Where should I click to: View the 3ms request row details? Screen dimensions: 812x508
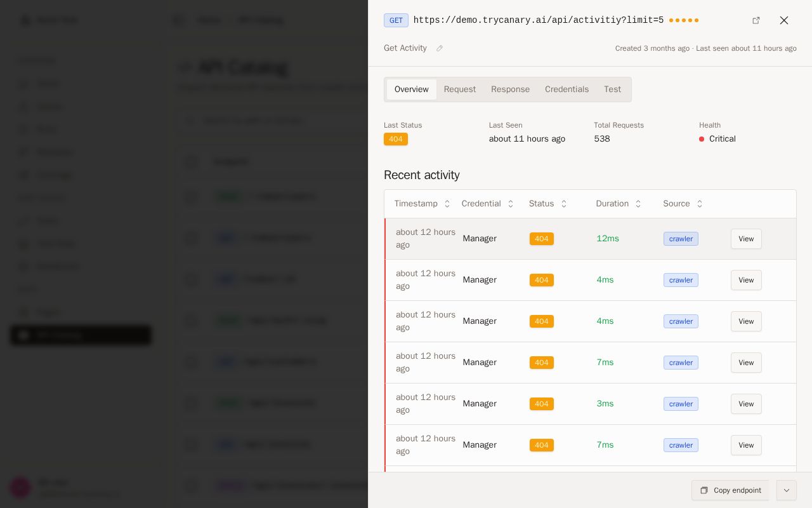[746, 404]
